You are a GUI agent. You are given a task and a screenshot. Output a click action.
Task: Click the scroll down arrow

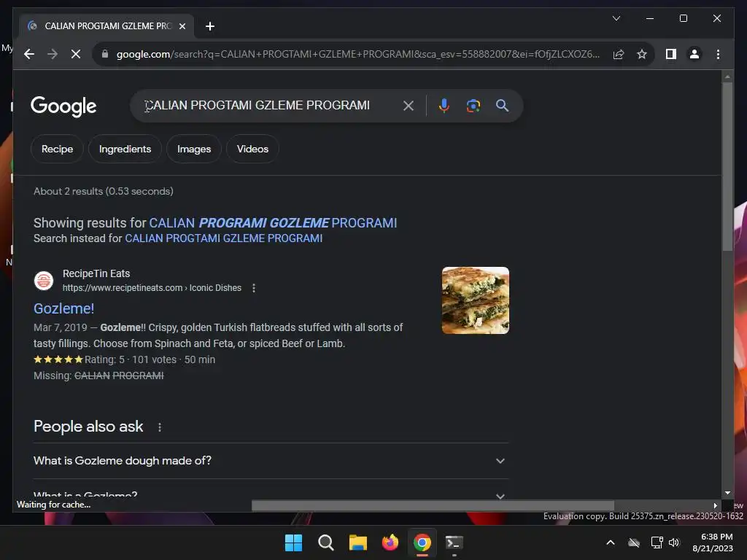pos(727,493)
